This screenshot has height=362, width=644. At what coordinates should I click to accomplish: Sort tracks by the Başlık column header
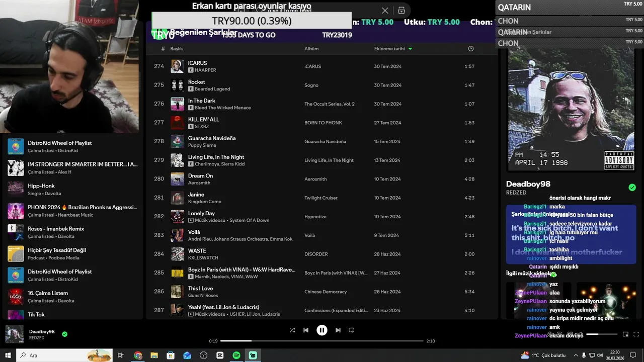[x=177, y=49]
